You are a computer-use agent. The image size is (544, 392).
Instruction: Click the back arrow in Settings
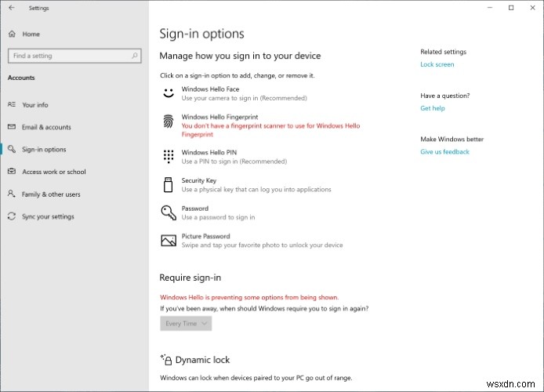click(12, 8)
